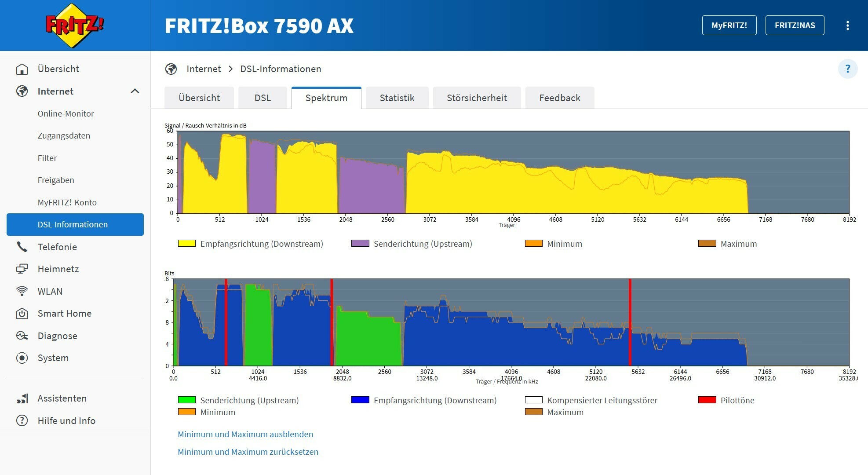The height and width of the screenshot is (475, 868).
Task: Click the System icon in sidebar
Action: coord(22,358)
